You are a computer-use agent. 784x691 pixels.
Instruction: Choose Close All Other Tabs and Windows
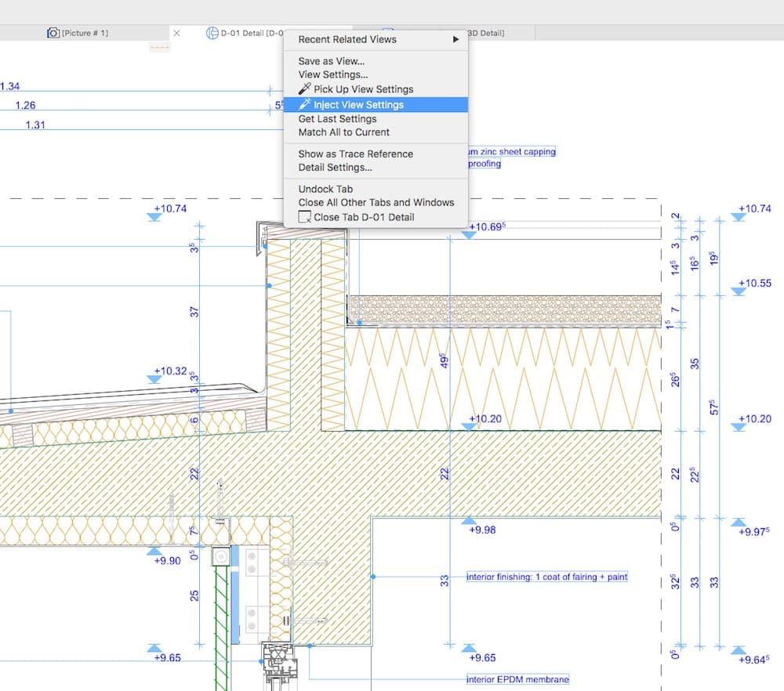point(376,202)
